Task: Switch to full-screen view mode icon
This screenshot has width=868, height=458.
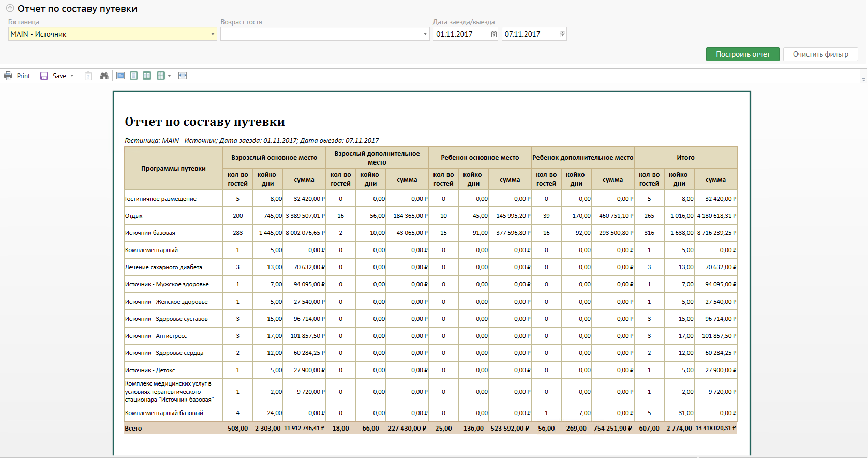Action: 121,76
